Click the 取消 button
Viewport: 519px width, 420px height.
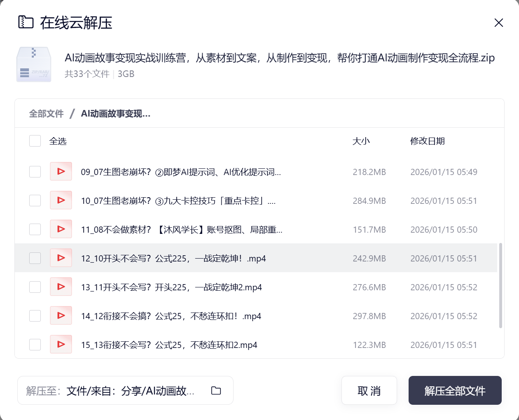pos(369,390)
